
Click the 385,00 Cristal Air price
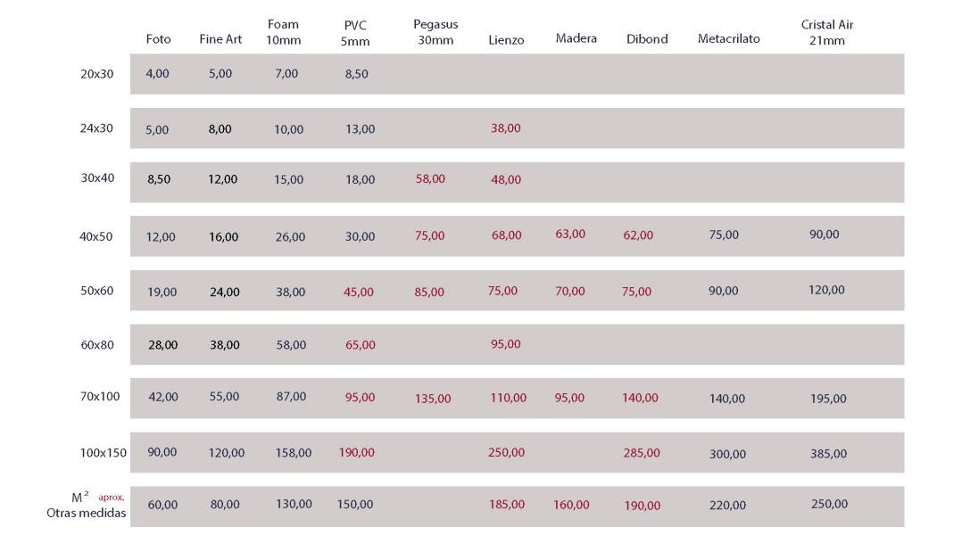[x=828, y=453]
